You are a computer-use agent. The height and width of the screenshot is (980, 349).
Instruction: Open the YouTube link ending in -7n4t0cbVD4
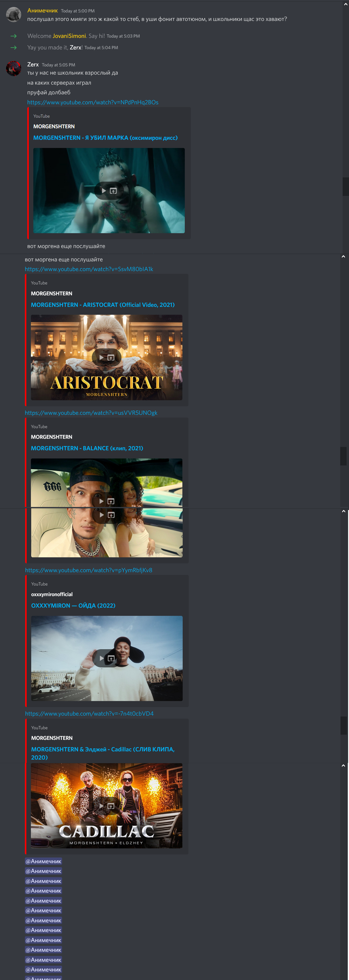pos(89,714)
